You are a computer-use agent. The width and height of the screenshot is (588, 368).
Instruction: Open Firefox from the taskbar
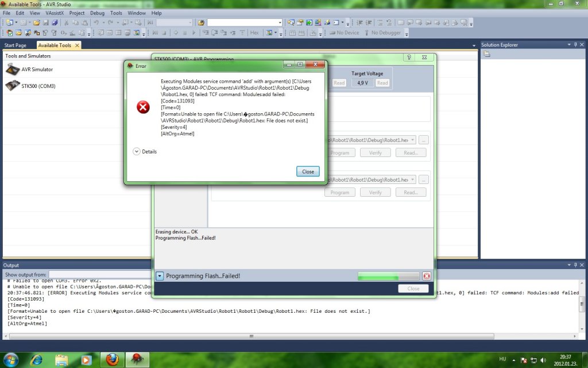click(112, 360)
